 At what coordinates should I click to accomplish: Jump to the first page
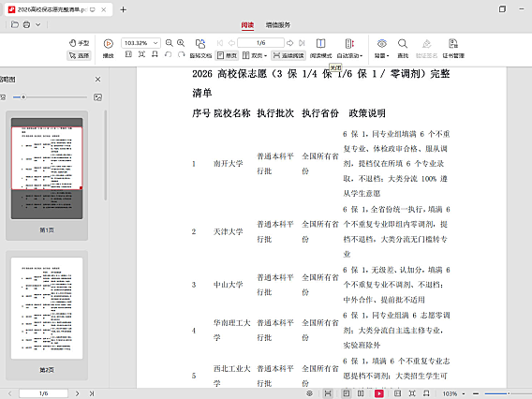[220, 43]
